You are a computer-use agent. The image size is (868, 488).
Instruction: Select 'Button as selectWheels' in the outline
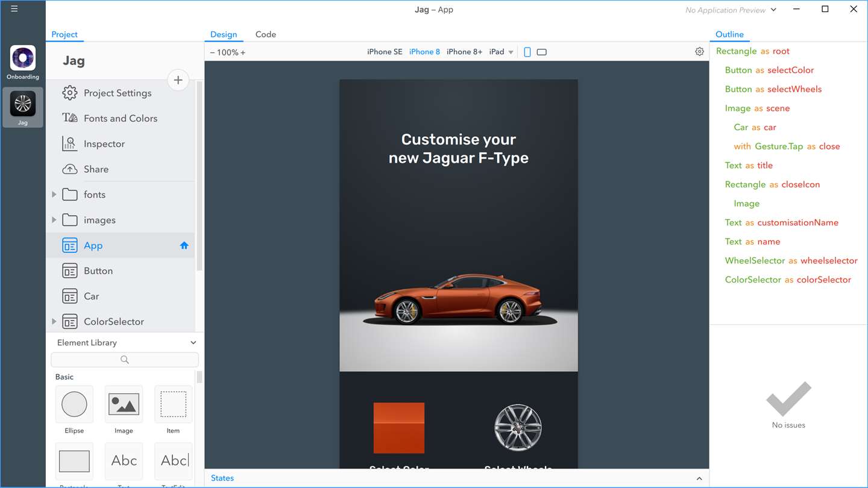coord(773,89)
